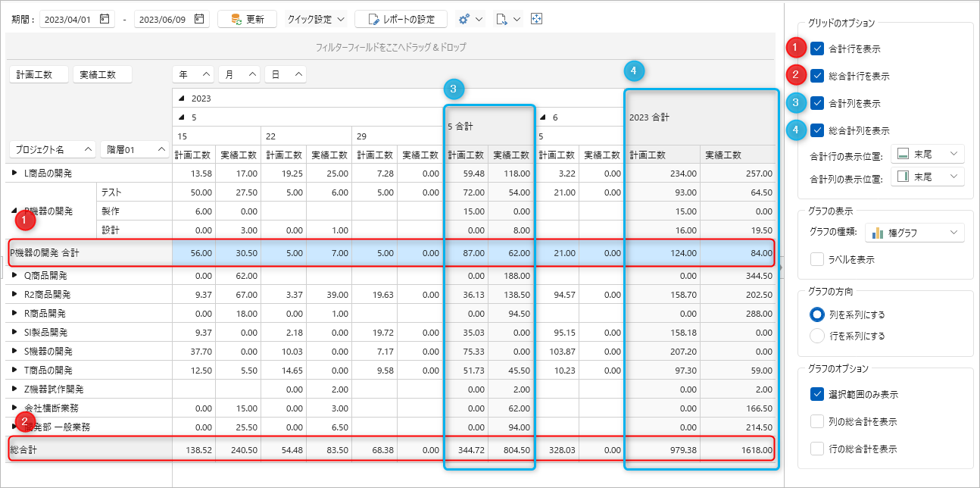This screenshot has height=488, width=980.
Task: Select 行を系列にする radio option
Action: pyautogui.click(x=817, y=336)
